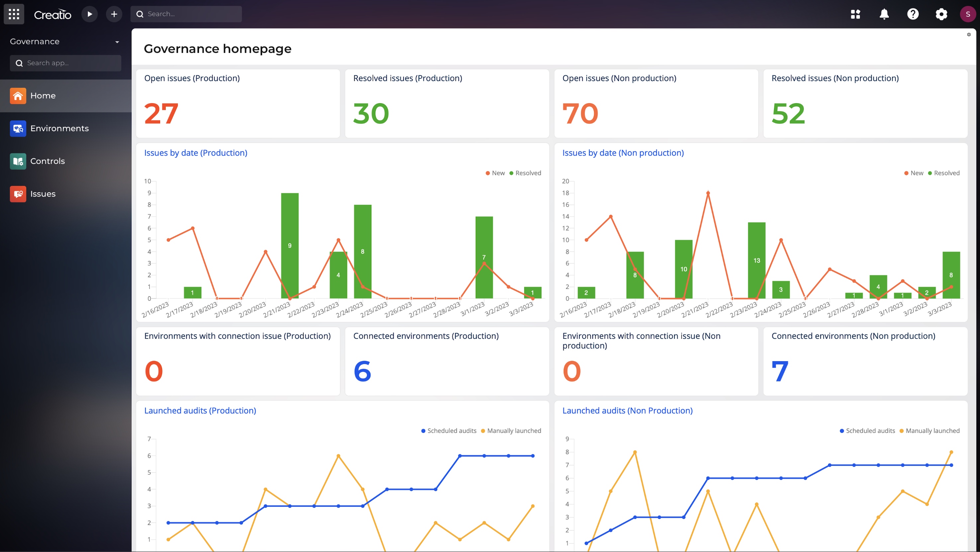Click the Open issues Production counter 27
The height and width of the screenshot is (552, 980).
click(x=161, y=113)
